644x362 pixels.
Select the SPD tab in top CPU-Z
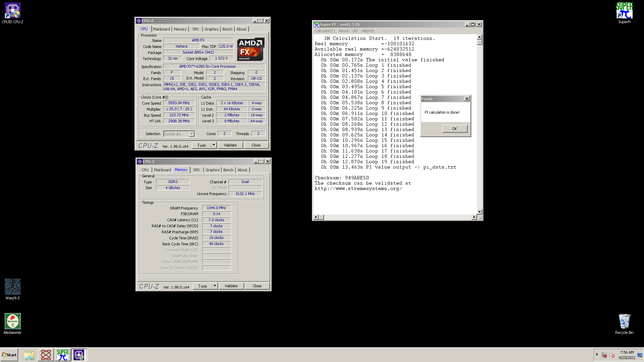pyautogui.click(x=196, y=29)
